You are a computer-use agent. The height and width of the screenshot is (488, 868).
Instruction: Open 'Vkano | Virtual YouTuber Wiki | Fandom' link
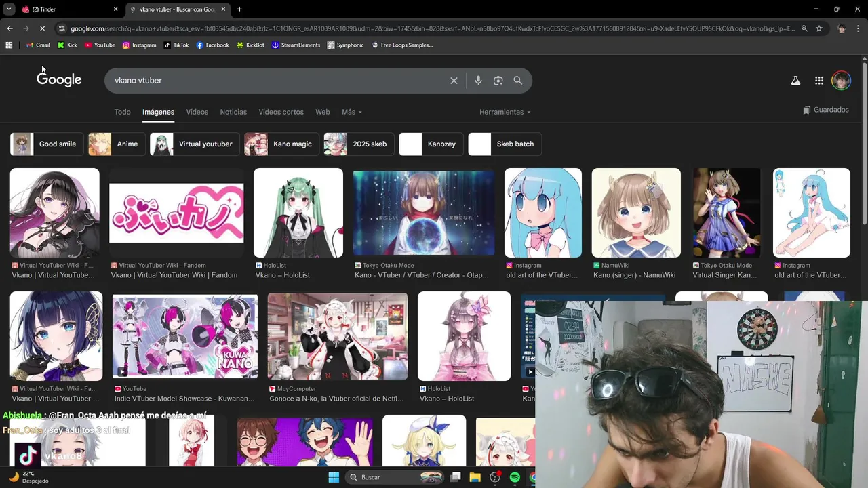point(174,275)
